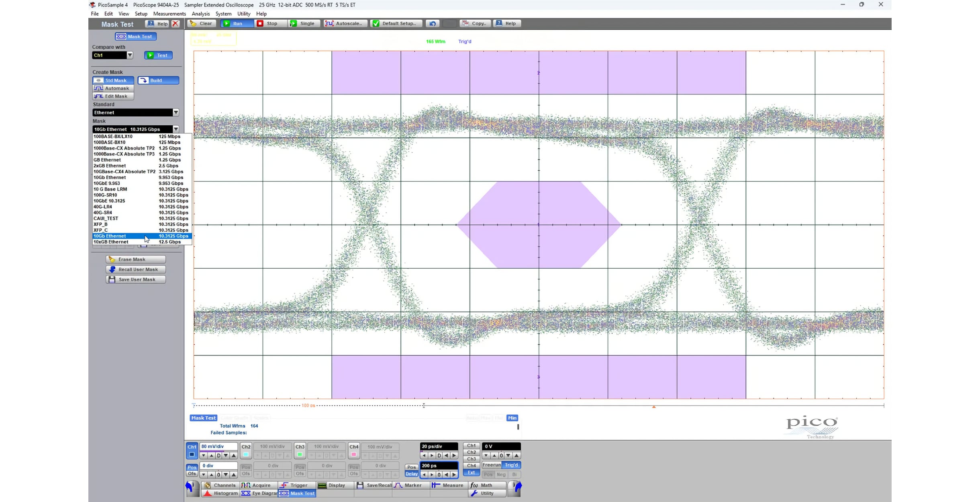Open the main toolbar Help beside Copy
The image size is (980, 502).
pos(506,23)
